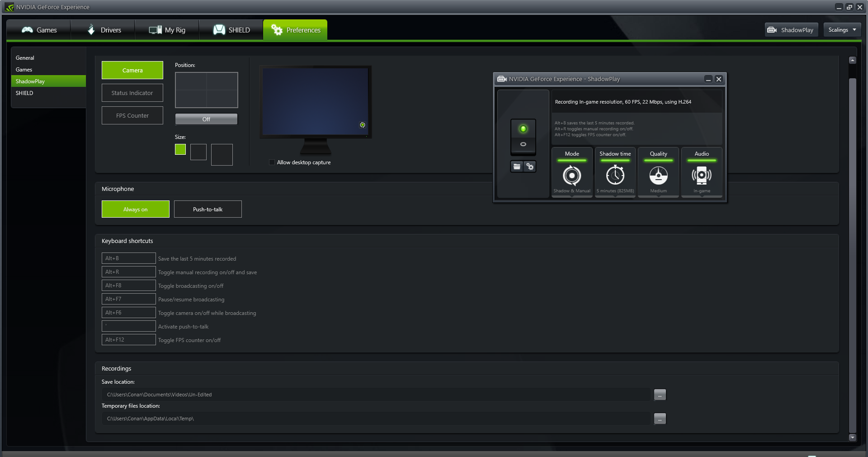Click the Shadow & Manual mode icon
This screenshot has height=457, width=868.
click(x=572, y=175)
